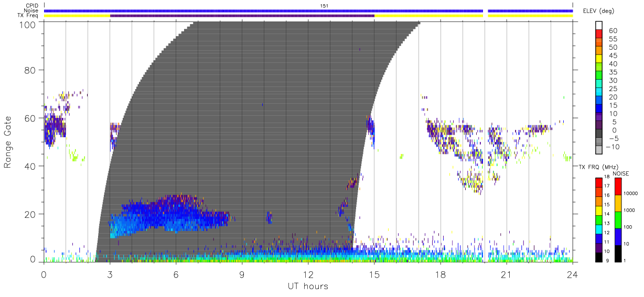The image size is (644, 297).
Task: Click the '80' tick on Range Gate axis
Action: point(30,70)
